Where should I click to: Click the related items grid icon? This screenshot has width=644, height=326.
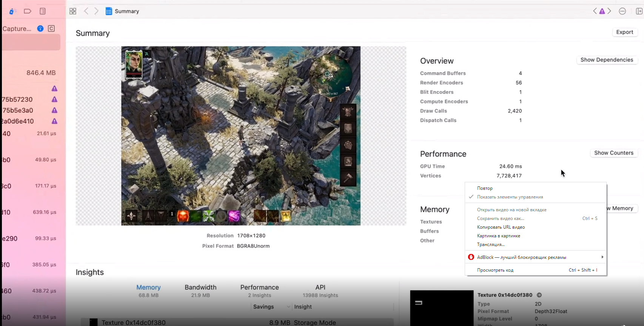tap(73, 11)
